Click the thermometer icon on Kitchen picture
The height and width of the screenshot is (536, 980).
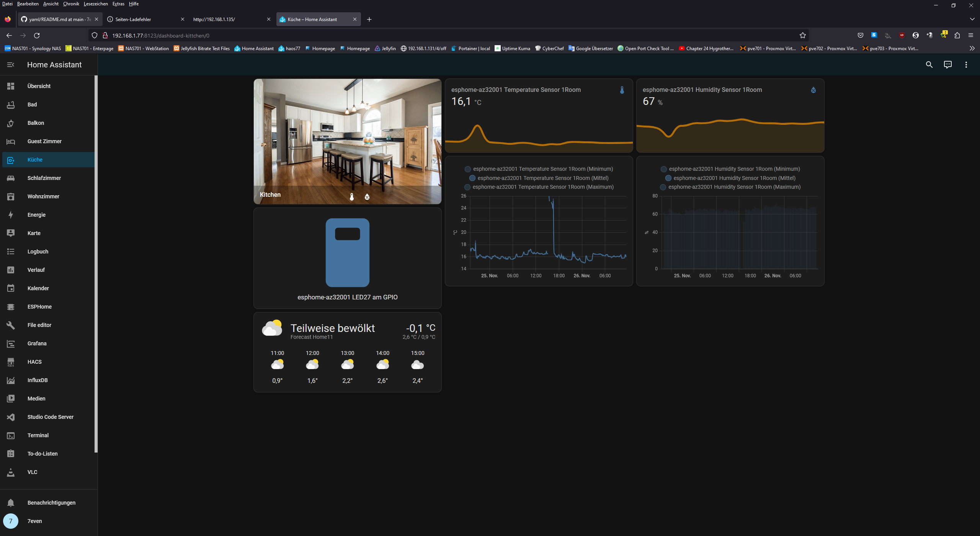click(352, 197)
